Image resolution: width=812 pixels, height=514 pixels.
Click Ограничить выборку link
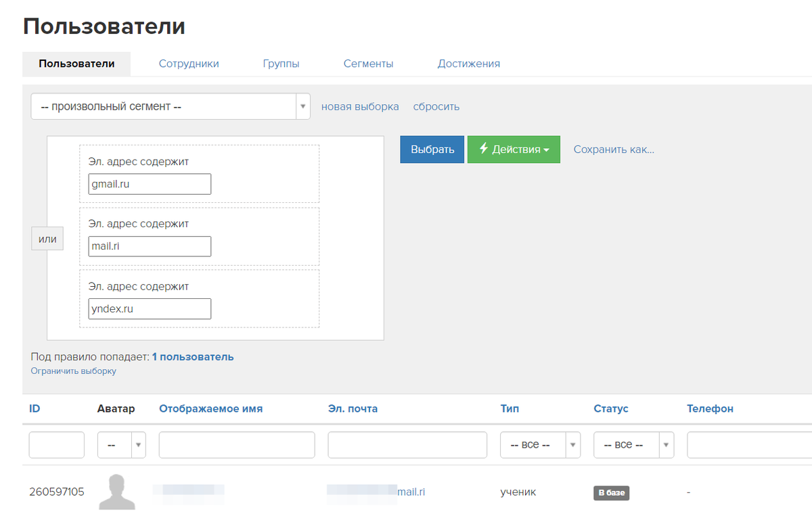73,371
